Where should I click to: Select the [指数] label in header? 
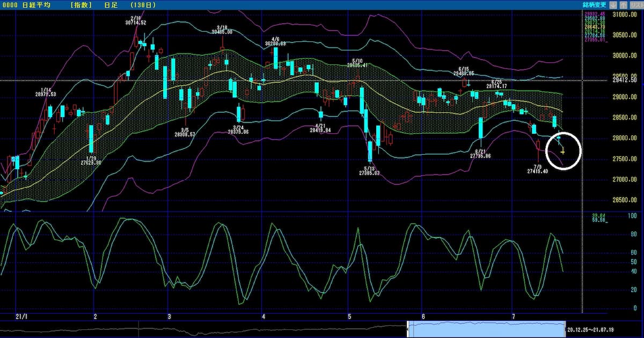(81, 5)
